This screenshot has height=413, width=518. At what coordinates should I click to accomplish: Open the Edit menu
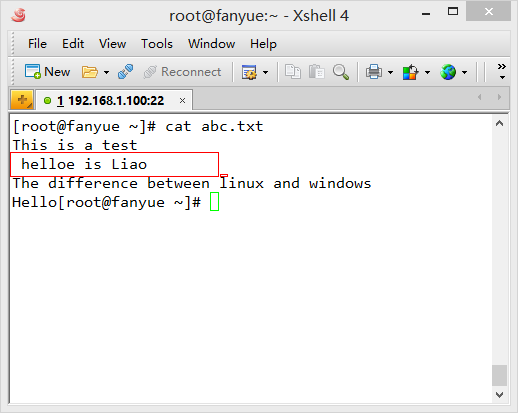click(73, 44)
